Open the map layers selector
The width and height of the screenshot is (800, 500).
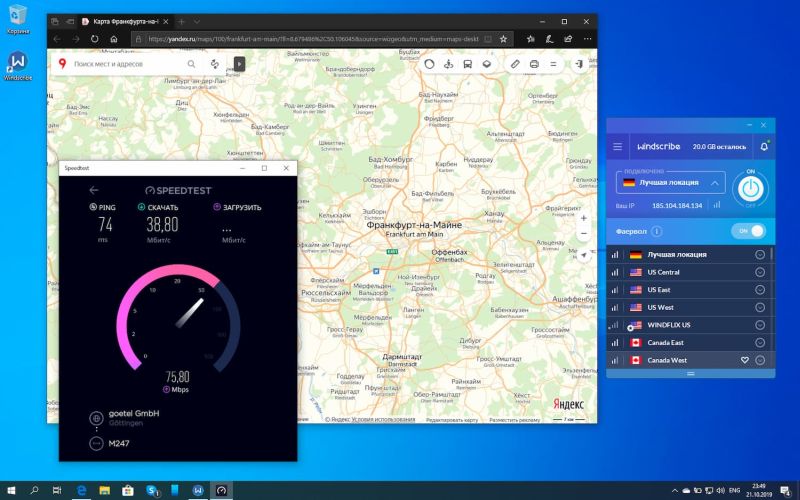point(486,64)
